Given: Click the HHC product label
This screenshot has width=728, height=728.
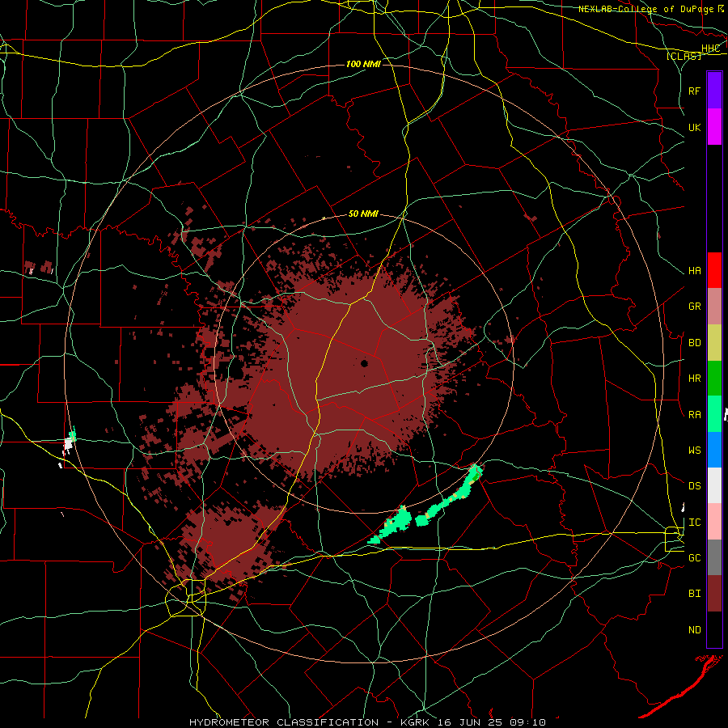Looking at the screenshot, I should click(710, 49).
